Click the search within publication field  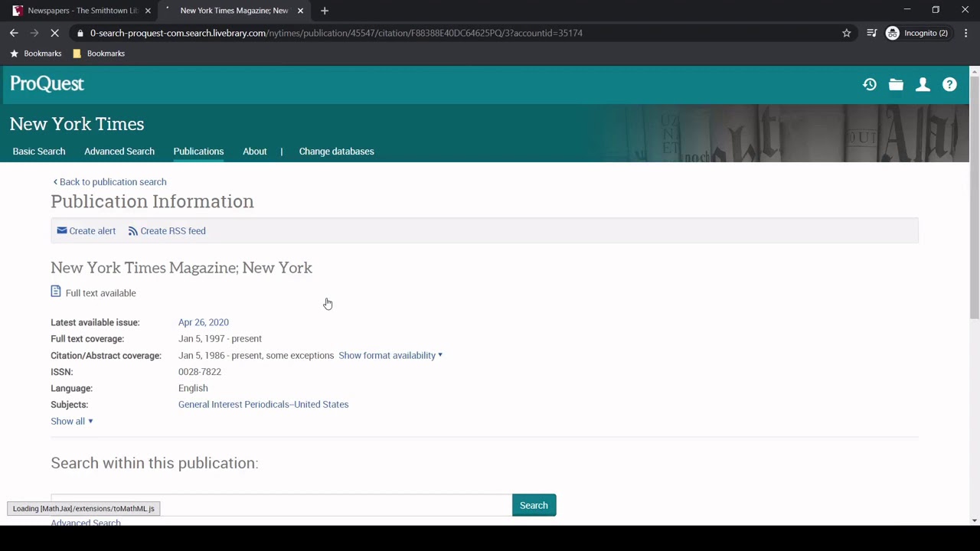281,505
